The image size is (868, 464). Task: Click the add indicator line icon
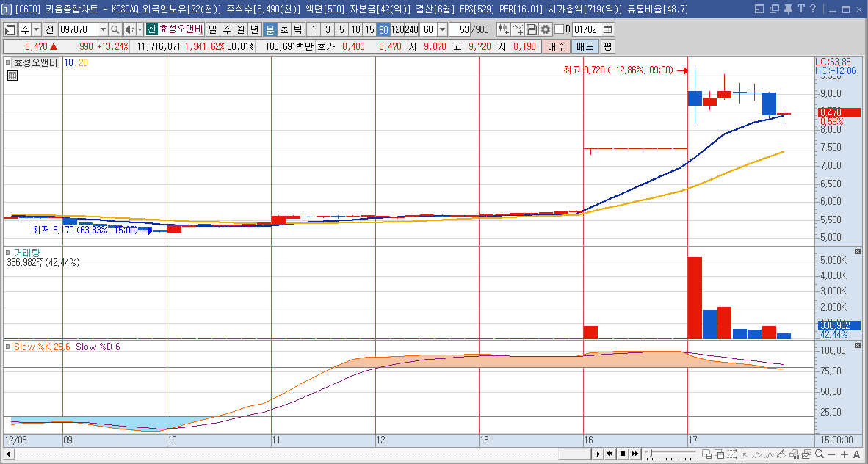click(518, 29)
